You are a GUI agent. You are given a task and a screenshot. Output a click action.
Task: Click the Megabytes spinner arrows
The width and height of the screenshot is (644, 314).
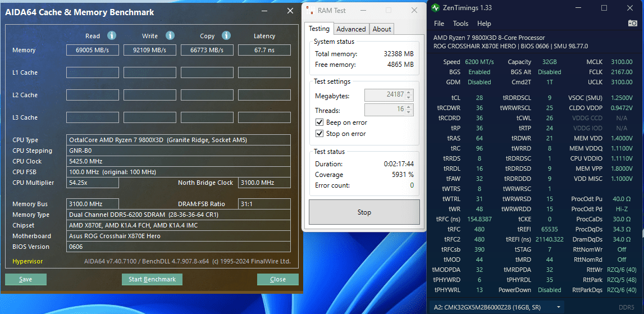409,95
